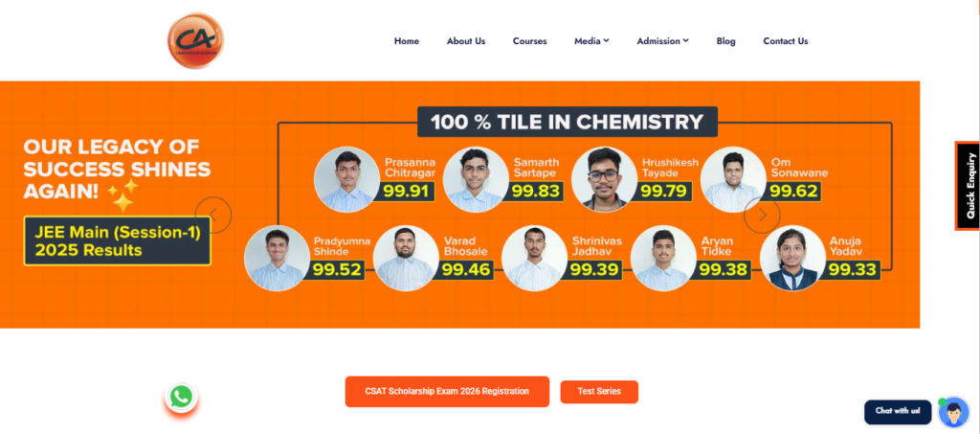Click the '100 % TILE IN CHEMISTRY' heading
This screenshot has width=980, height=434.
pos(568,122)
